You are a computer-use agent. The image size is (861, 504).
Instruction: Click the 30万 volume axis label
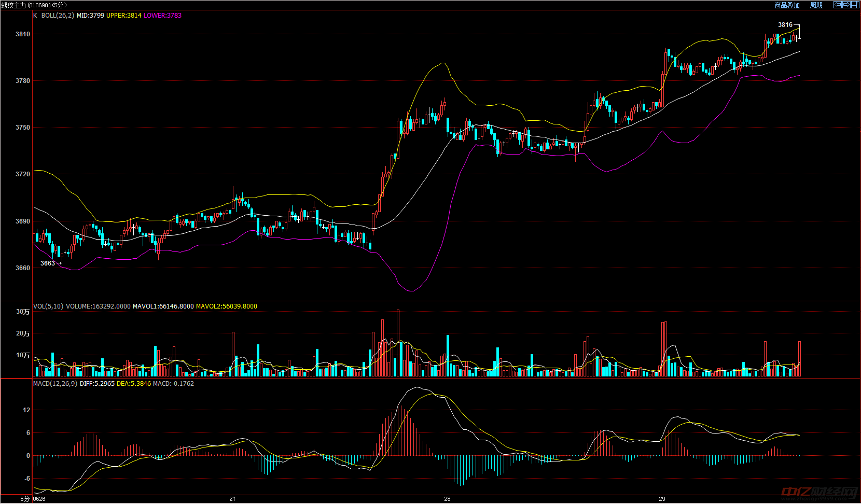(23, 312)
